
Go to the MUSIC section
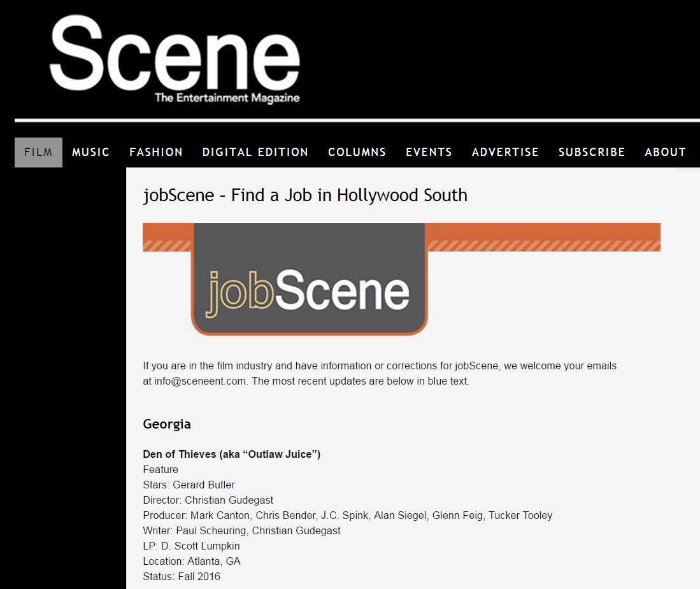(x=90, y=152)
